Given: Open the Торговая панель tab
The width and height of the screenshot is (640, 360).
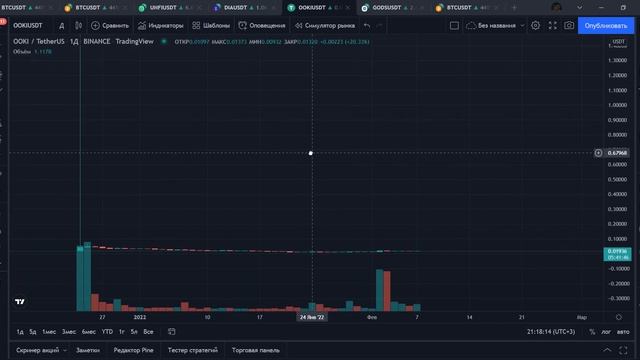Looking at the screenshot, I should (256, 350).
